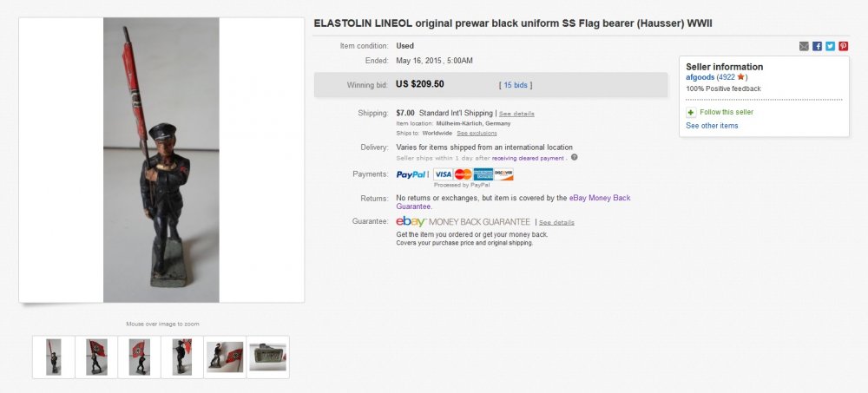This screenshot has height=393, width=868.
Task: Share listing on Twitter
Action: click(x=830, y=46)
